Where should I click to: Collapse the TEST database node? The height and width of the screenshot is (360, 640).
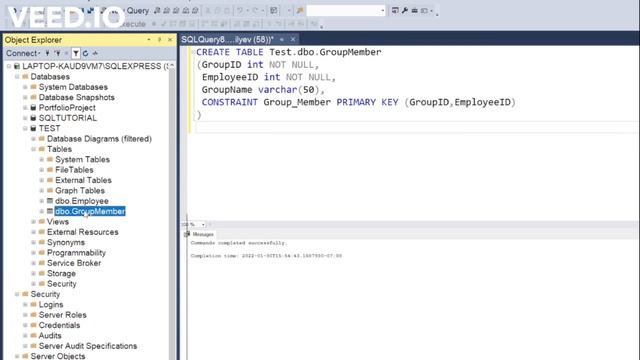[25, 129]
